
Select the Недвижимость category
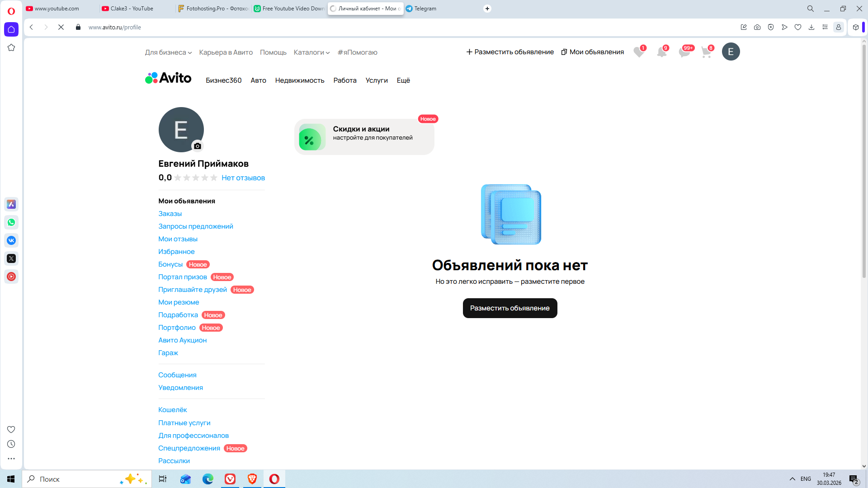pyautogui.click(x=299, y=80)
